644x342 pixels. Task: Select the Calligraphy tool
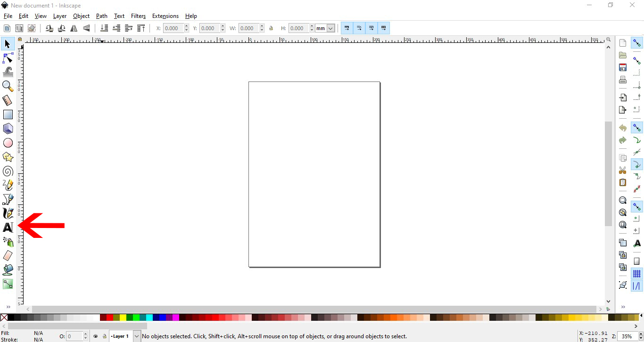click(8, 213)
